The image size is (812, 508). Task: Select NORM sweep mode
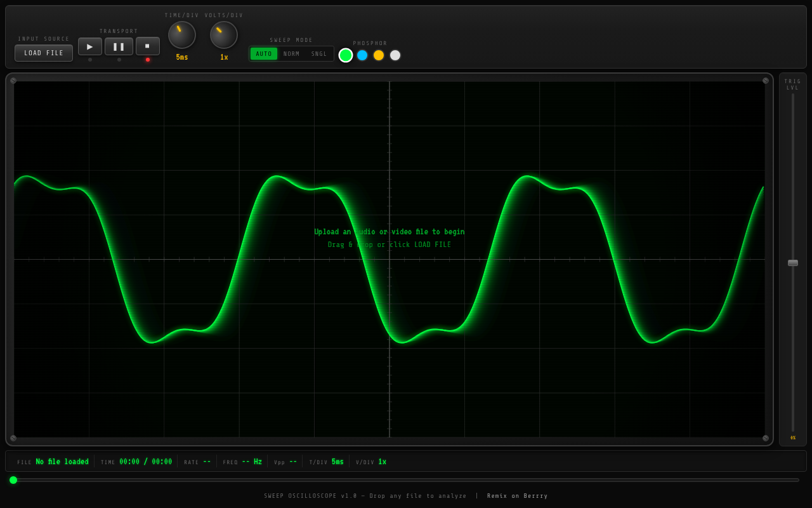292,54
